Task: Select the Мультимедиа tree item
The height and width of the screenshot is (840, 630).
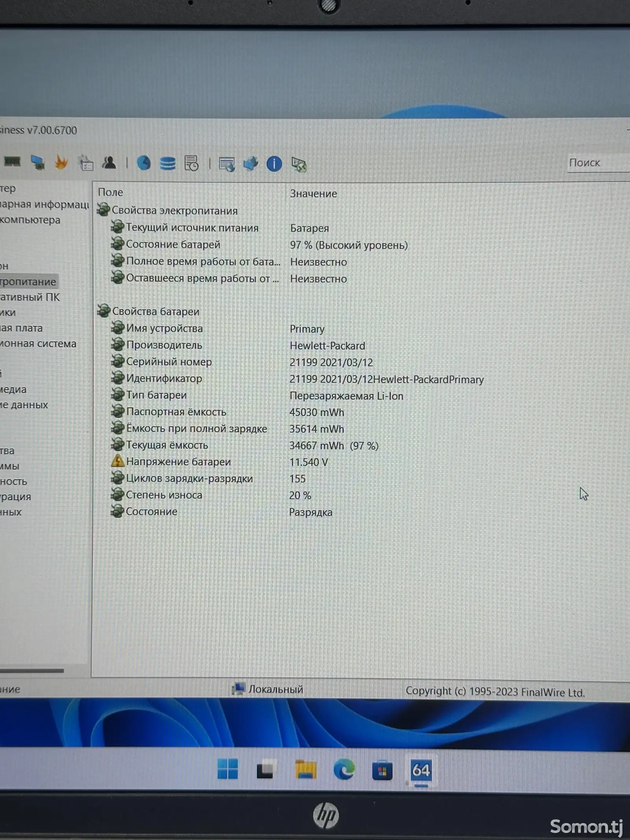Action: [13, 389]
